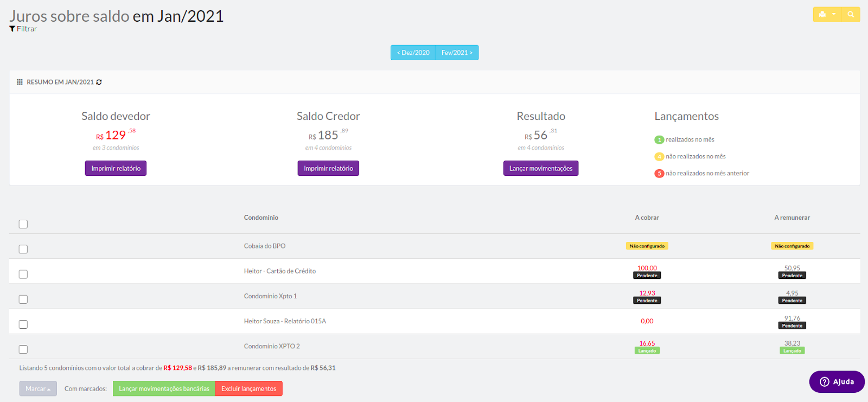
Task: Click the A remunerar column header
Action: coord(792,218)
